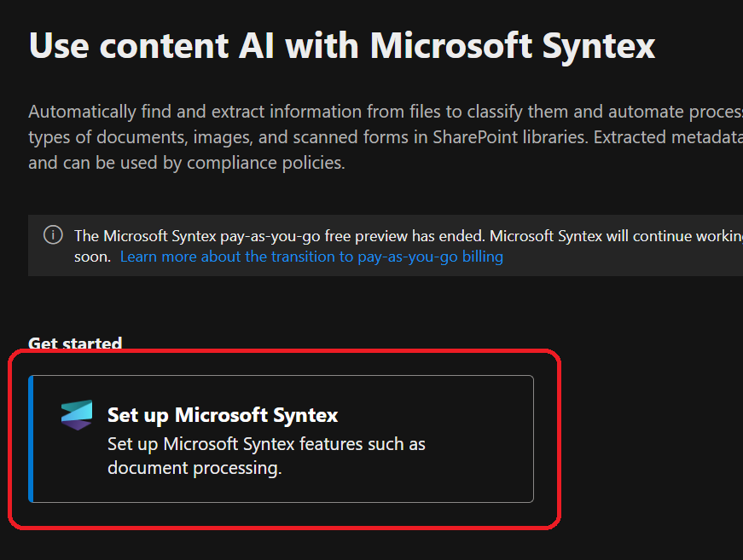This screenshot has width=743, height=560.
Task: Click 'Microsoft Syntex will continue working' banner text
Action: (x=614, y=235)
